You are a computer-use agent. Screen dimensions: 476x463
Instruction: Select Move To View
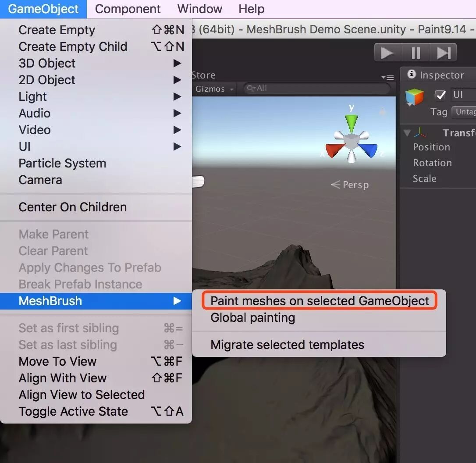[96, 361]
